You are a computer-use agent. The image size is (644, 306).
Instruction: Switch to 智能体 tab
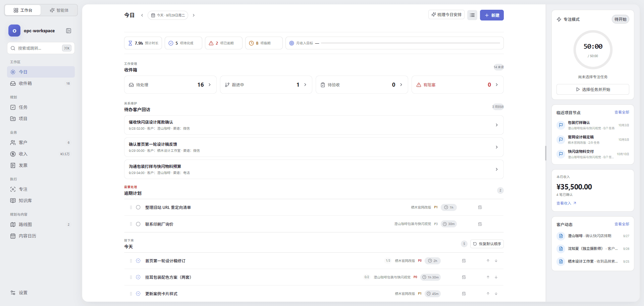(59, 10)
